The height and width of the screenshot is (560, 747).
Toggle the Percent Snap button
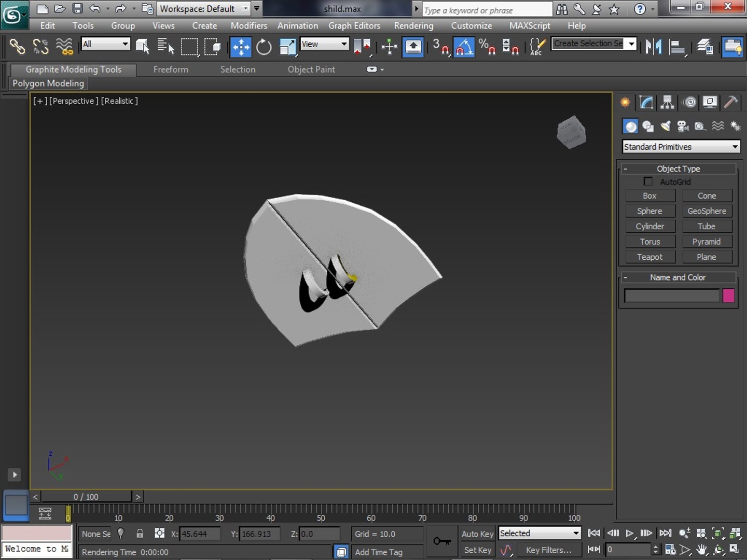(x=487, y=47)
